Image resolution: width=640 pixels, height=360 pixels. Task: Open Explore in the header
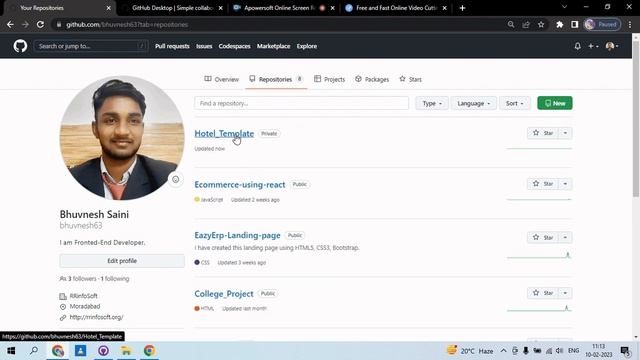(x=307, y=46)
